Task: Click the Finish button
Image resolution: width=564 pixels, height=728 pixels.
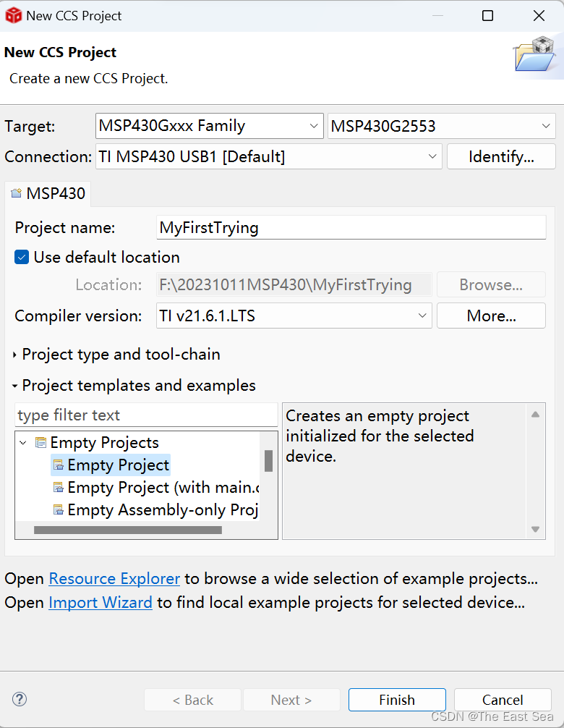Action: (396, 699)
